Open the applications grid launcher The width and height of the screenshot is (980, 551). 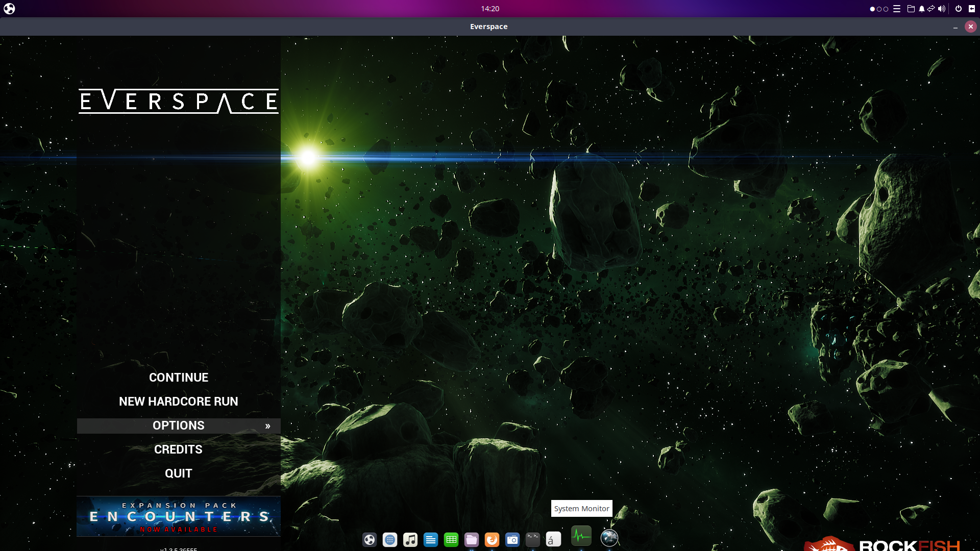pyautogui.click(x=389, y=539)
